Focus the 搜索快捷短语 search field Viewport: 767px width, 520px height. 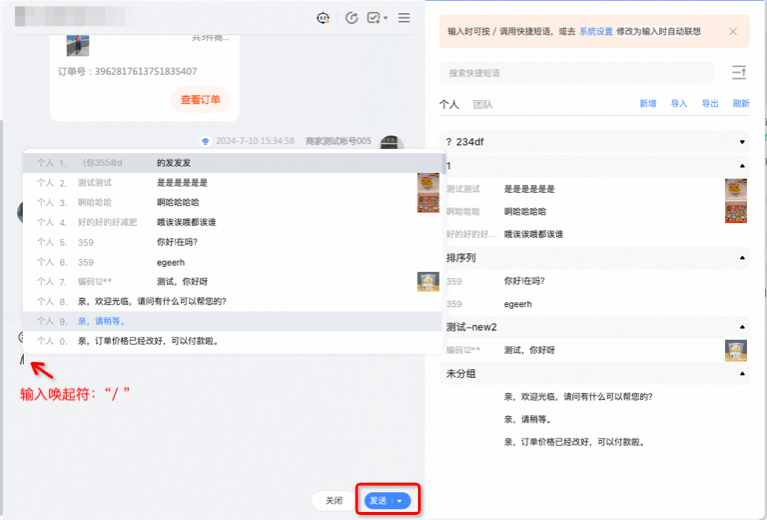[576, 73]
